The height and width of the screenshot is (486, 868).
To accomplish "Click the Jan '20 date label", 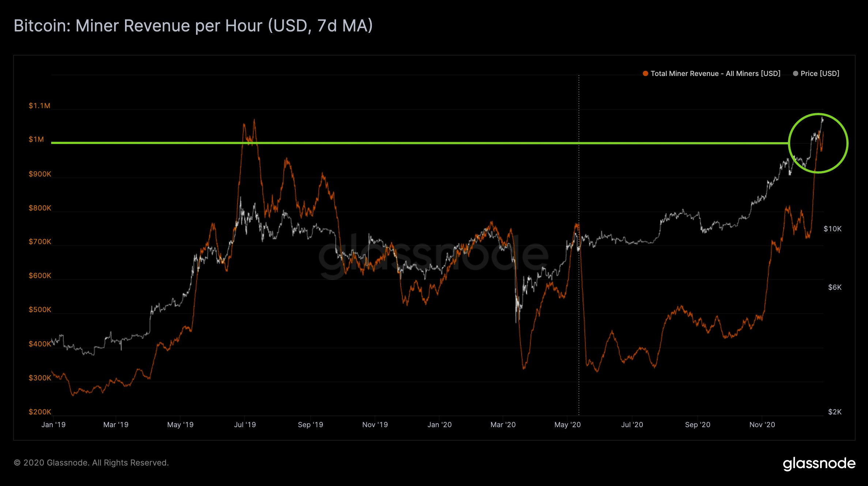I will click(x=439, y=425).
